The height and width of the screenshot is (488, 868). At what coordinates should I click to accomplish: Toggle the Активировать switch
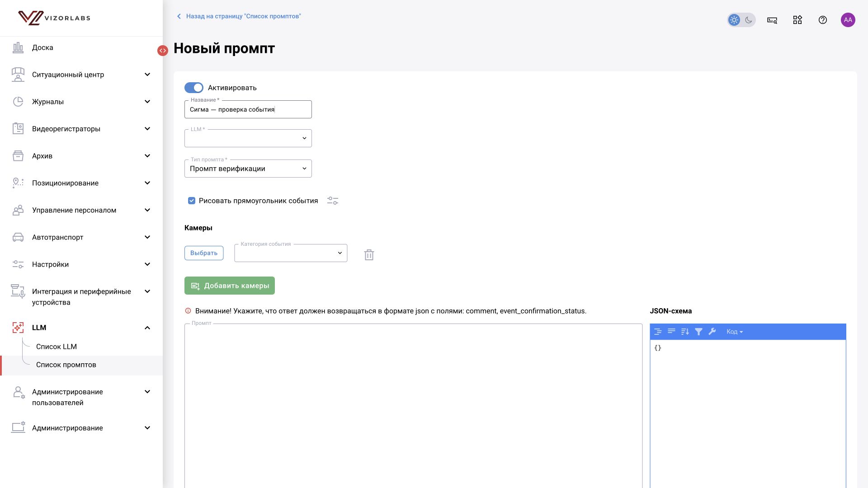(194, 88)
